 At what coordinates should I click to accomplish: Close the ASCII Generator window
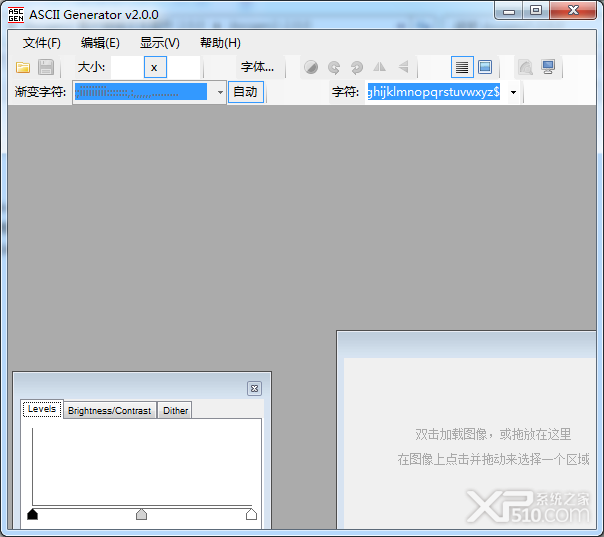pyautogui.click(x=573, y=11)
